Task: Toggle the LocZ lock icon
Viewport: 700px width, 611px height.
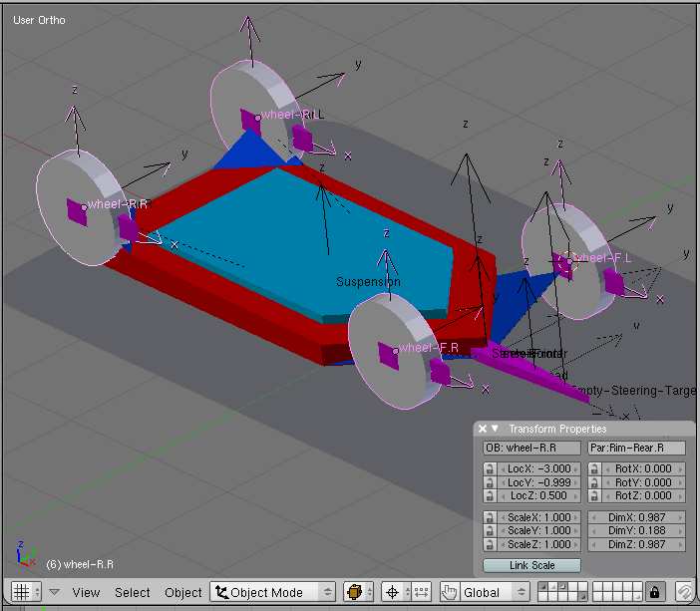Action: [x=490, y=495]
